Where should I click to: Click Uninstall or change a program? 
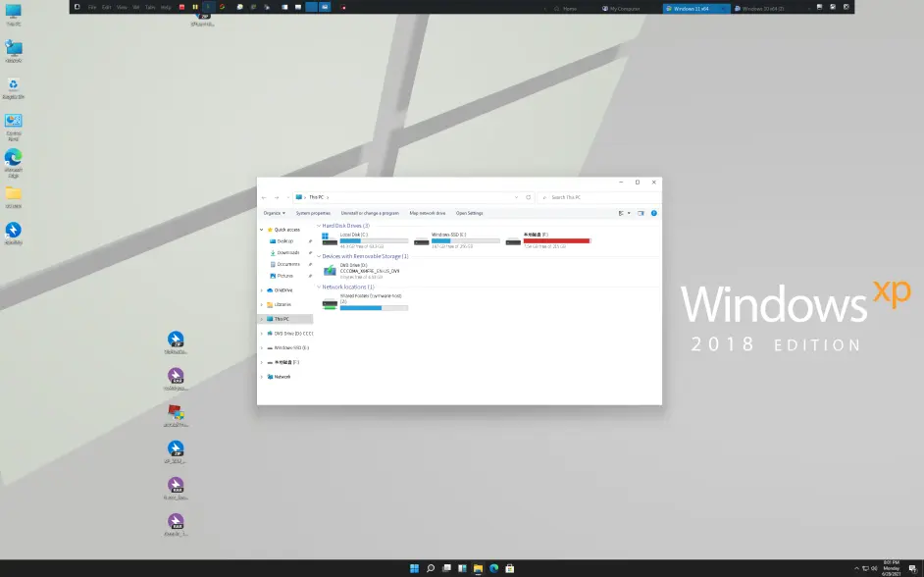tap(370, 213)
